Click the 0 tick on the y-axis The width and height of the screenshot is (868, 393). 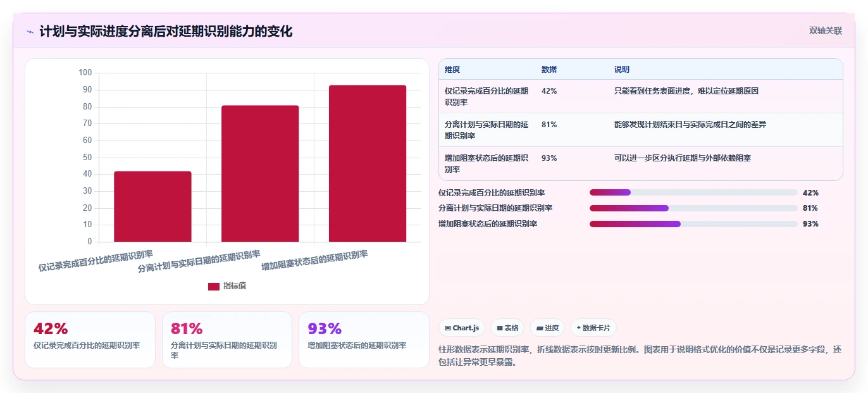tap(90, 242)
